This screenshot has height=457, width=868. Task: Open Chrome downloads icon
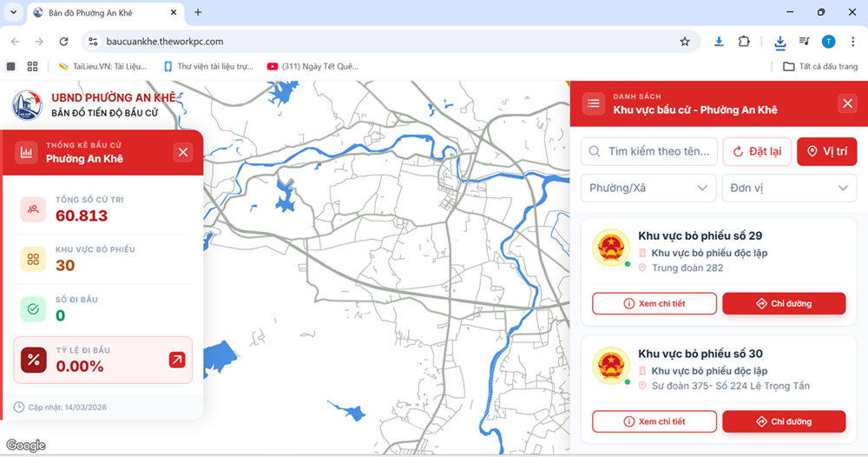coord(779,41)
